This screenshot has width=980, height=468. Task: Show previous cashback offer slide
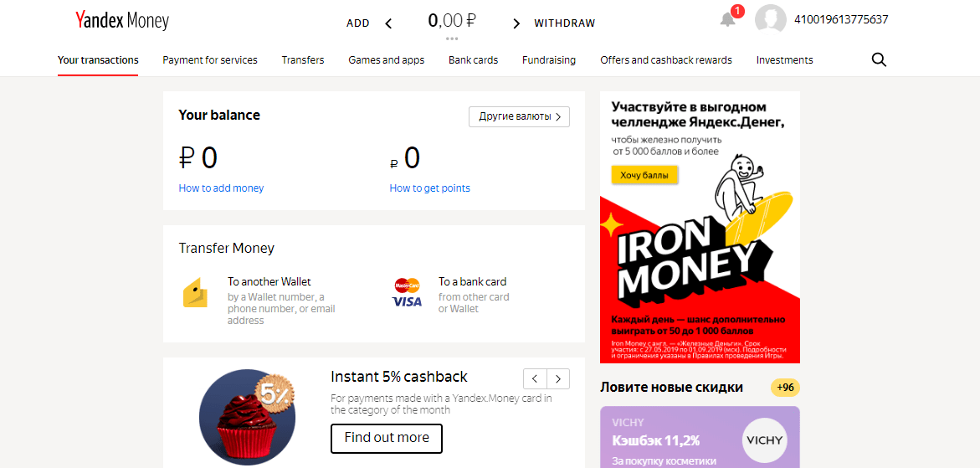[535, 378]
